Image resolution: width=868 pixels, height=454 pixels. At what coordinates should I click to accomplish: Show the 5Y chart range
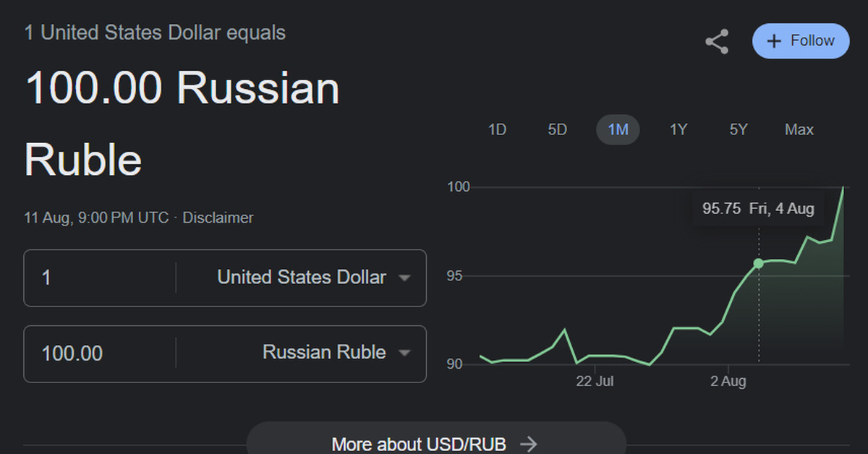click(739, 130)
